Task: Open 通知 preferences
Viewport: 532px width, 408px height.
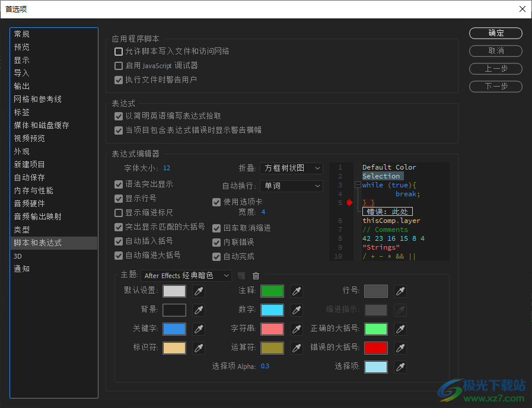Action: click(54, 269)
